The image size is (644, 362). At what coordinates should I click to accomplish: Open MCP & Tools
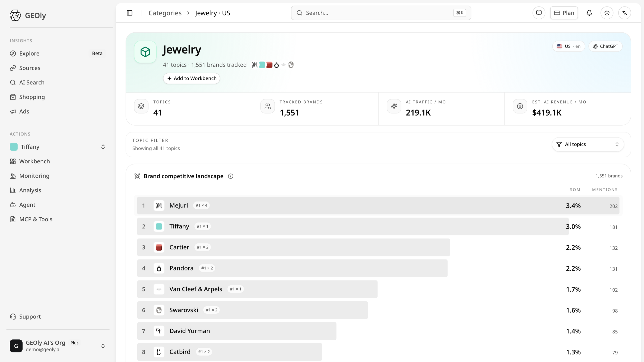coord(58,219)
